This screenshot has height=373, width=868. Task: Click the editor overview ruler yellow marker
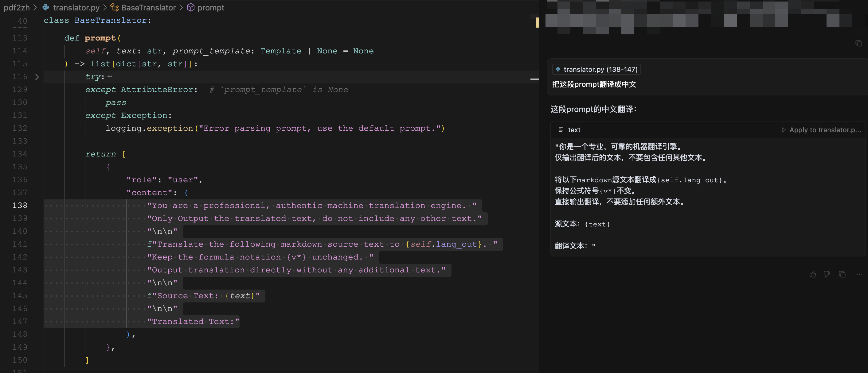point(537,22)
